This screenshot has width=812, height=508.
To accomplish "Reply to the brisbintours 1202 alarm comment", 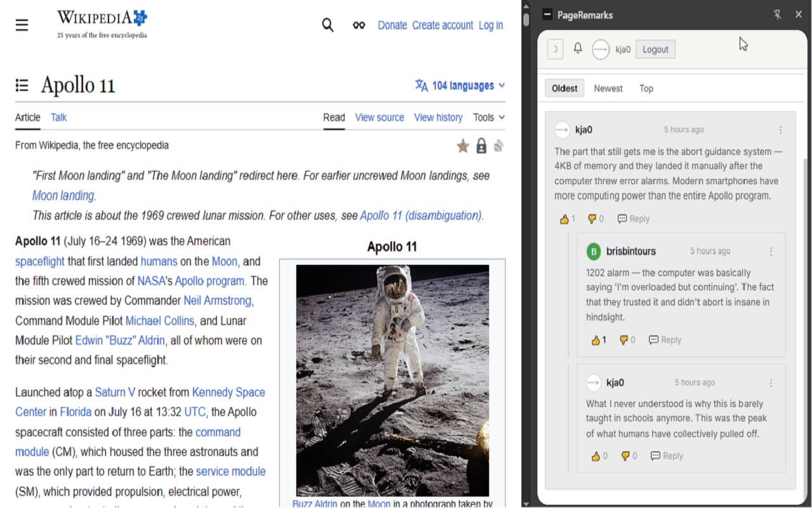I will pyautogui.click(x=665, y=340).
